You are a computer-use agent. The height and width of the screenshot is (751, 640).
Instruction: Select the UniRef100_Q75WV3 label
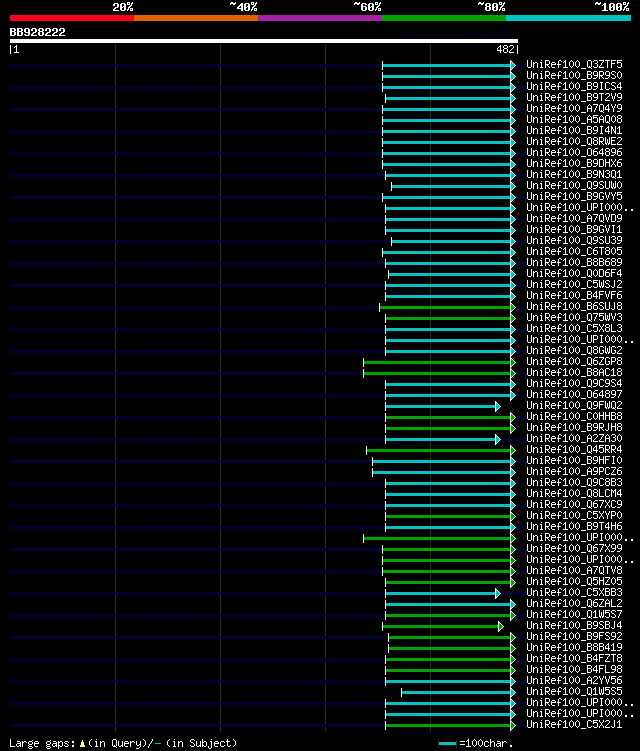(x=574, y=318)
